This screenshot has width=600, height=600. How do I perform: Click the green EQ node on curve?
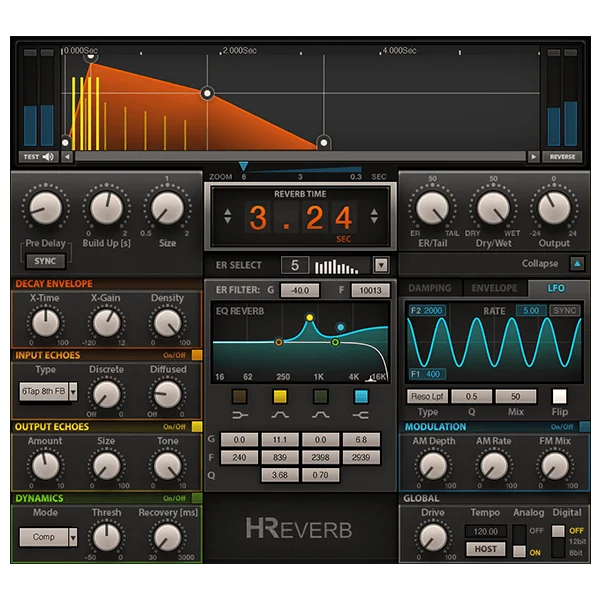click(x=335, y=342)
